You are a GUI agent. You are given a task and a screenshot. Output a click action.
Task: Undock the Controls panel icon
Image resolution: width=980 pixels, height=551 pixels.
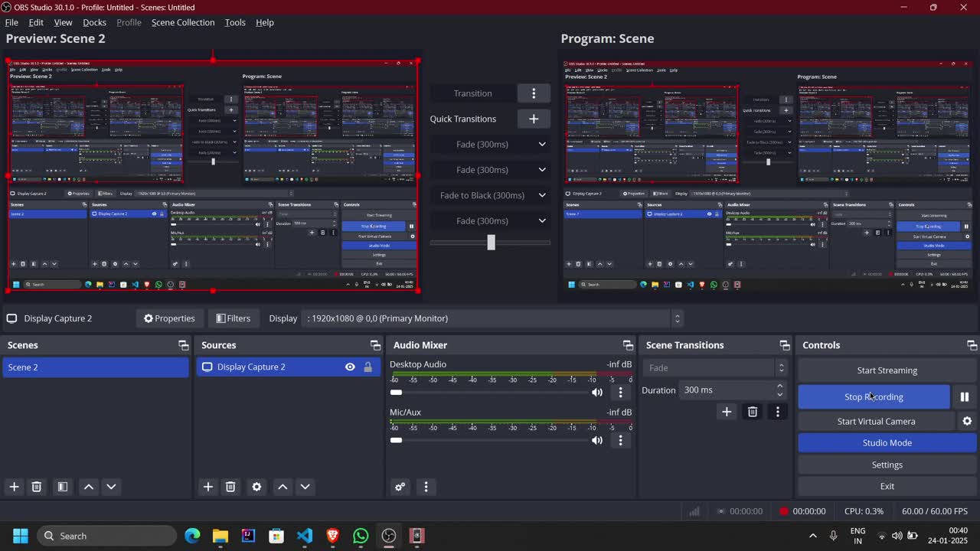click(x=972, y=345)
